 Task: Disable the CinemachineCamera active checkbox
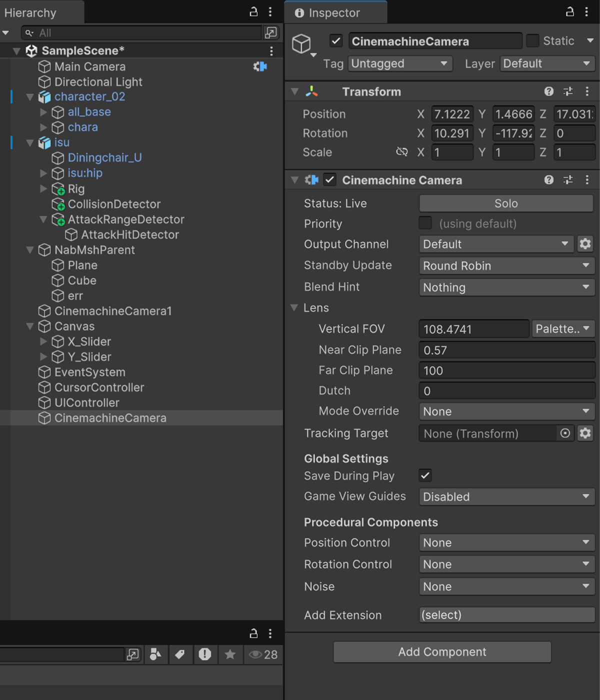335,41
